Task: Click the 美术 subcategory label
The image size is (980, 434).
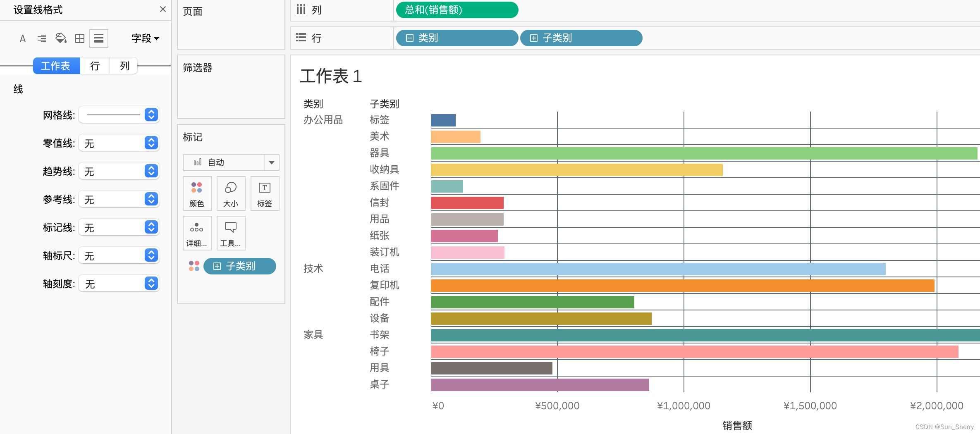Action: click(x=380, y=136)
